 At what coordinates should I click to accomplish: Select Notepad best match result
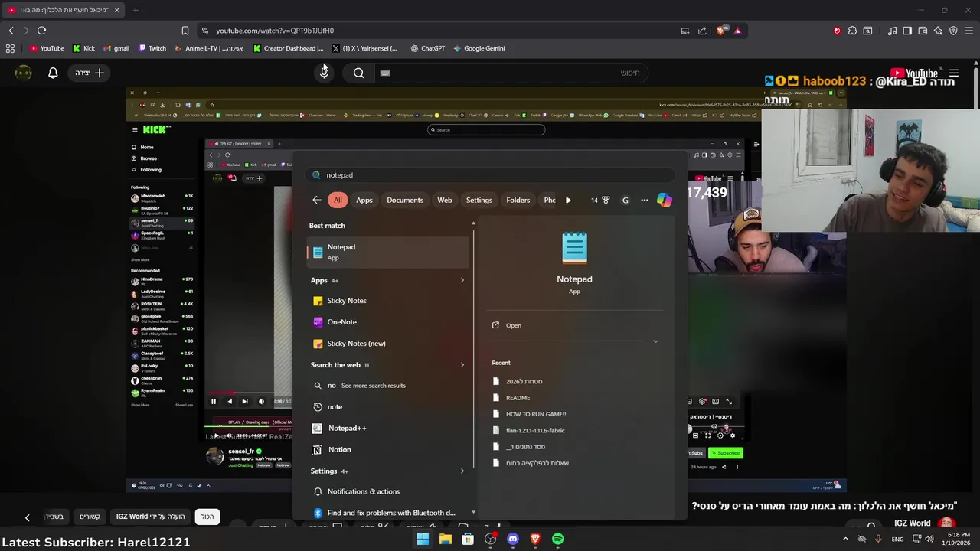[387, 252]
